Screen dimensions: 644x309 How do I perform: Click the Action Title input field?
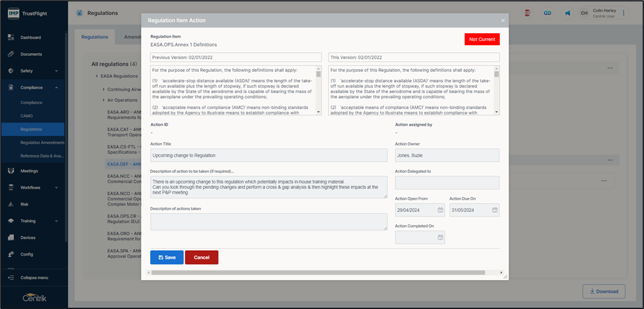[269, 156]
